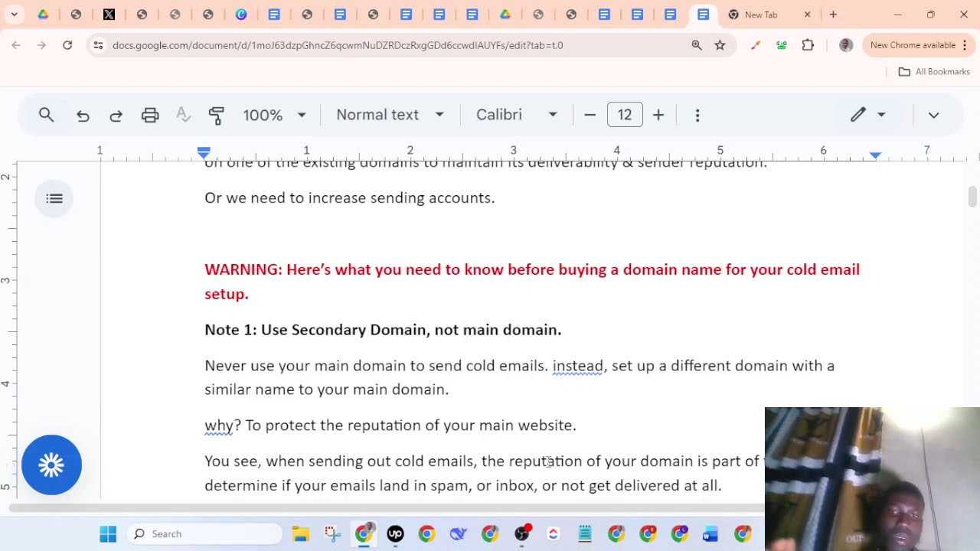Open the Windows Start menu
This screenshot has height=551, width=980.
click(108, 534)
